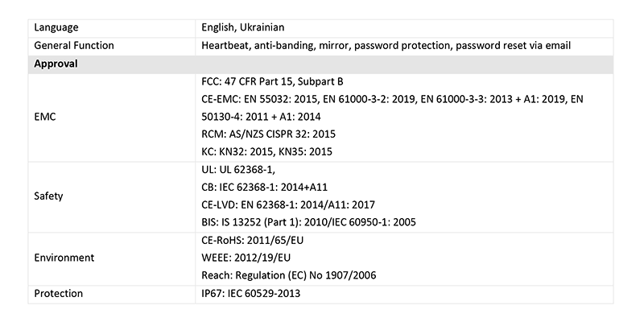Screen dimensions: 644x322
Task: Select the CE-EMC: EN 55032 line
Action: coord(392,99)
